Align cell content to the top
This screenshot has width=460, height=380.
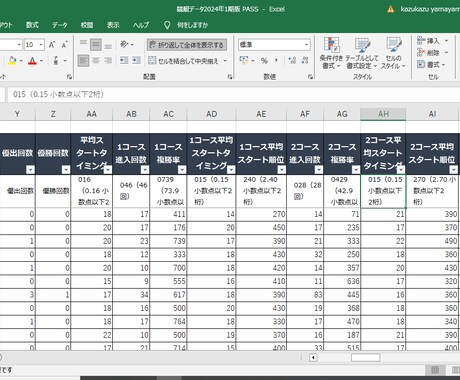point(83,44)
